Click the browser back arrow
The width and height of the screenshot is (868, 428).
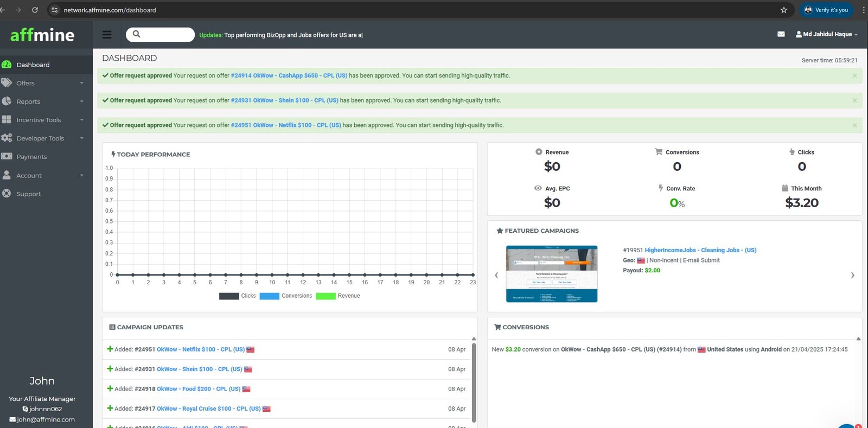click(3, 10)
